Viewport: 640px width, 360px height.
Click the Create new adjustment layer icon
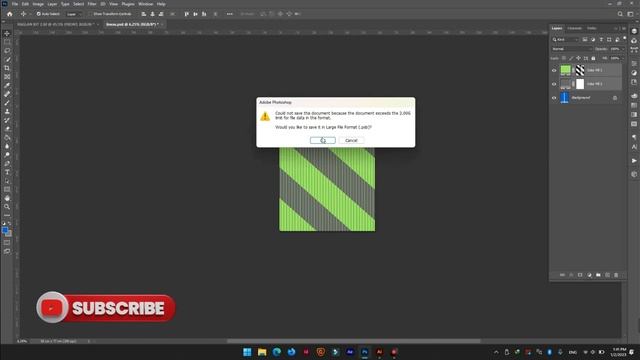pyautogui.click(x=589, y=275)
